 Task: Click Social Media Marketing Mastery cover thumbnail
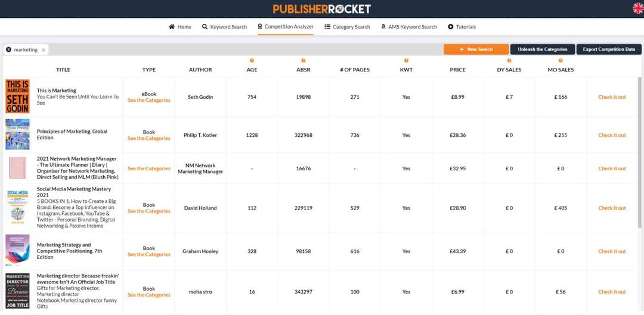click(17, 207)
